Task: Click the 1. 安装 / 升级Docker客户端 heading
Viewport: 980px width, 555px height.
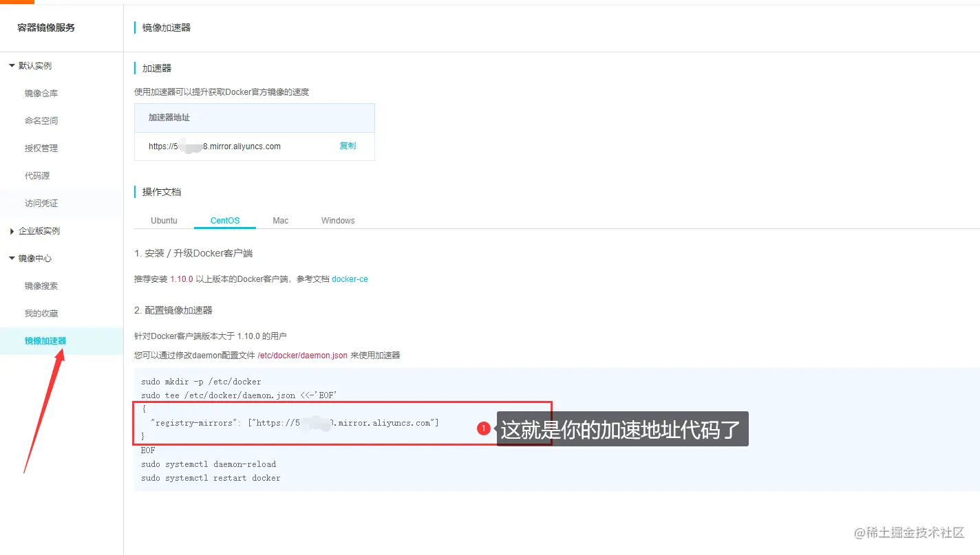Action: tap(193, 253)
